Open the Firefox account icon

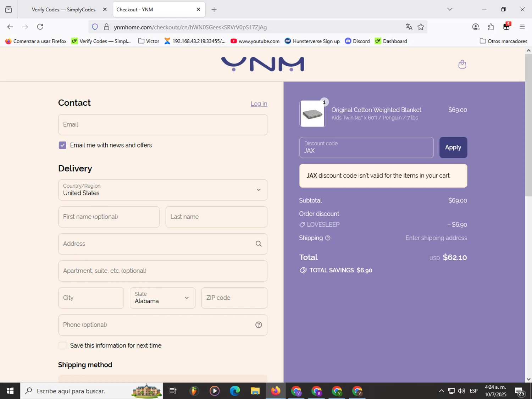pos(476,27)
